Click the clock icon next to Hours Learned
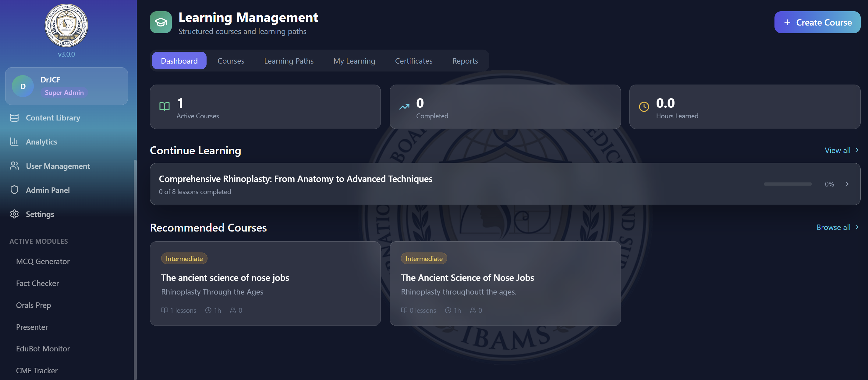 [x=644, y=107]
